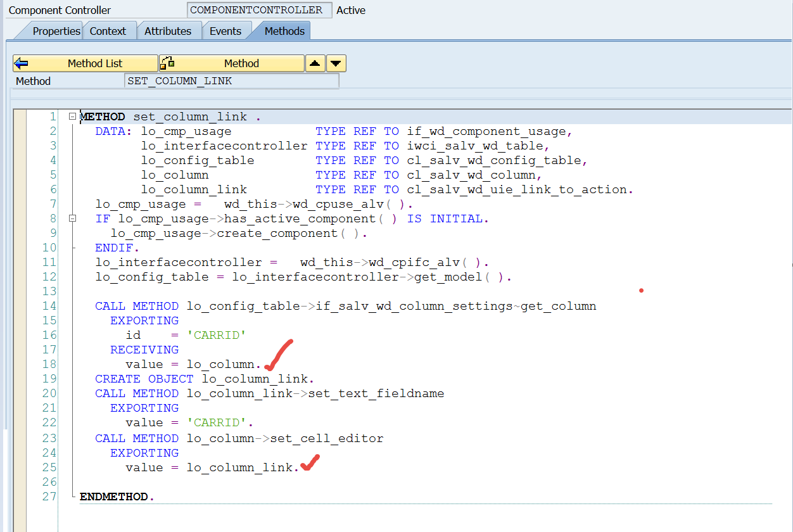This screenshot has height=532, width=793.
Task: Go back using the Method List button
Action: point(86,63)
